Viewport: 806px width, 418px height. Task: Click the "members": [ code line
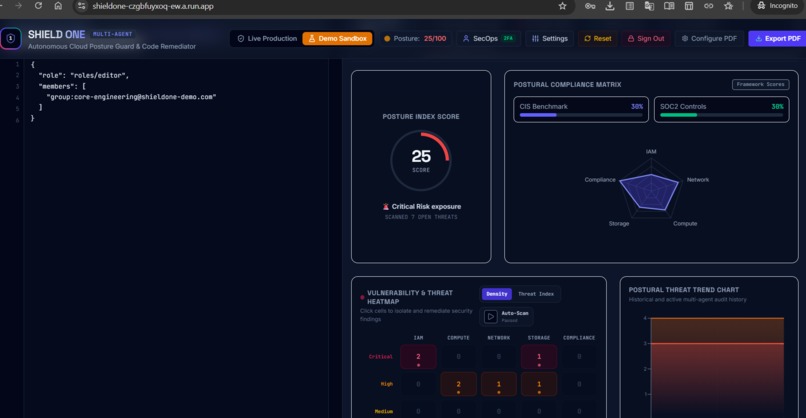coord(62,86)
